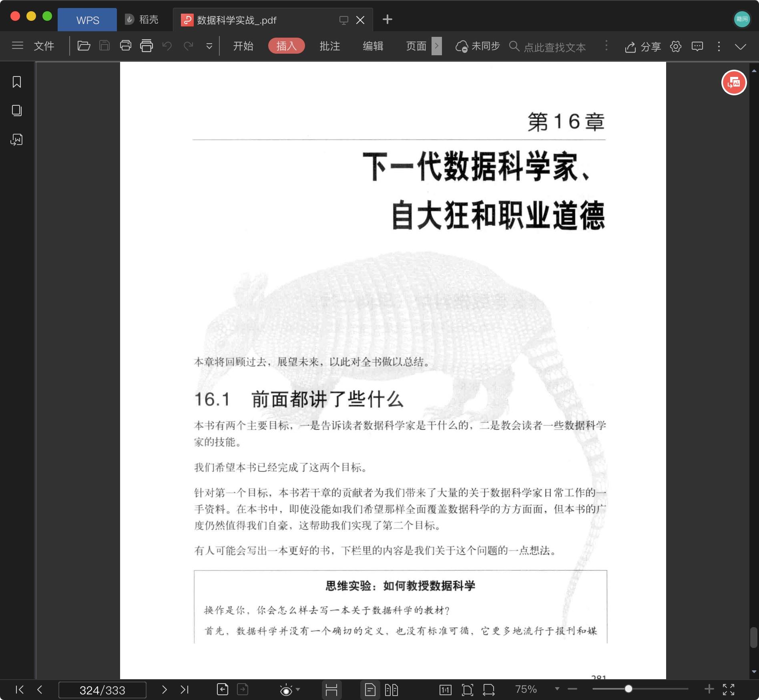
Task: Click the open folder icon
Action: [84, 46]
